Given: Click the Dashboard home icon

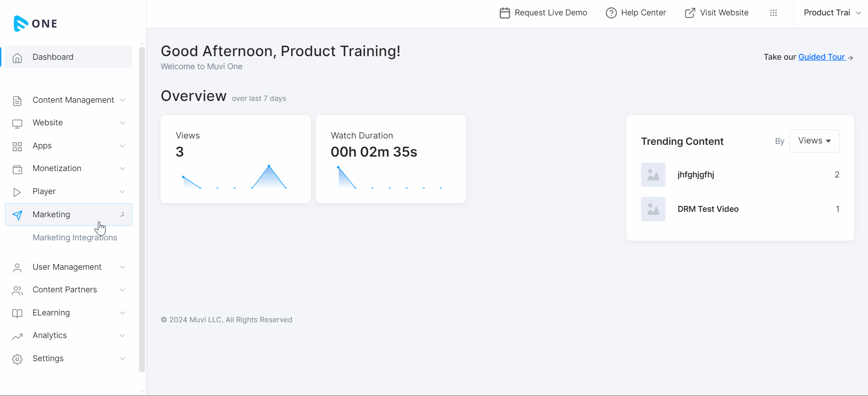Looking at the screenshot, I should click(17, 57).
